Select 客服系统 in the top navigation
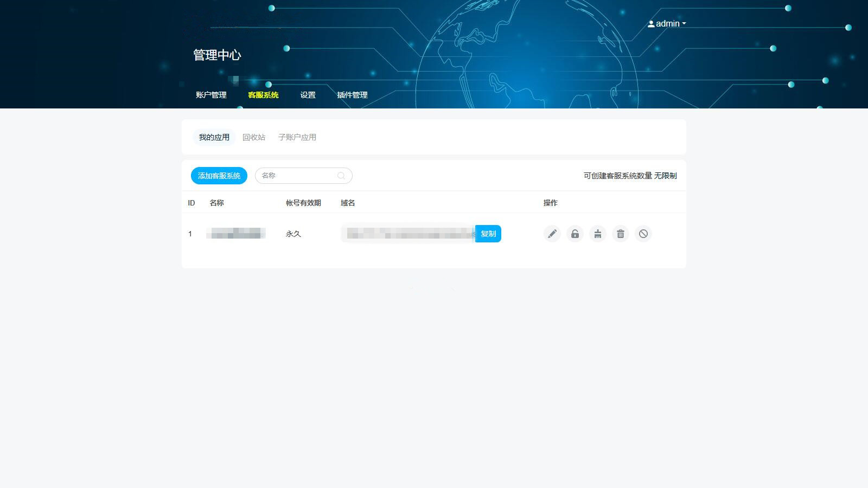Viewport: 868px width, 488px height. (263, 95)
